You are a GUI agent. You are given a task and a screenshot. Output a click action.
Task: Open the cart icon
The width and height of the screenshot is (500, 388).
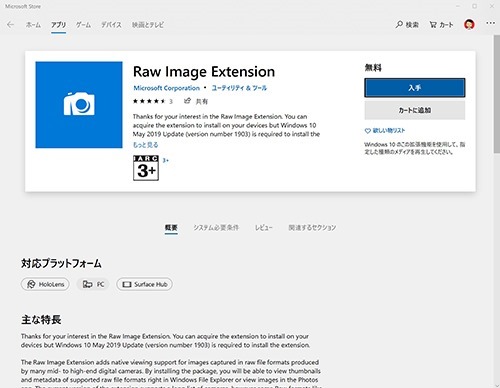433,25
